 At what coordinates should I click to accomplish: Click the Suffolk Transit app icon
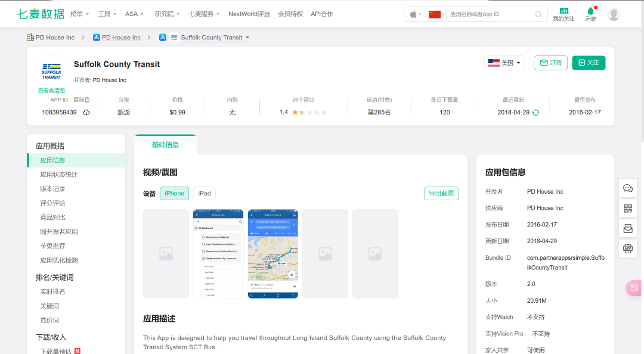[x=51, y=71]
